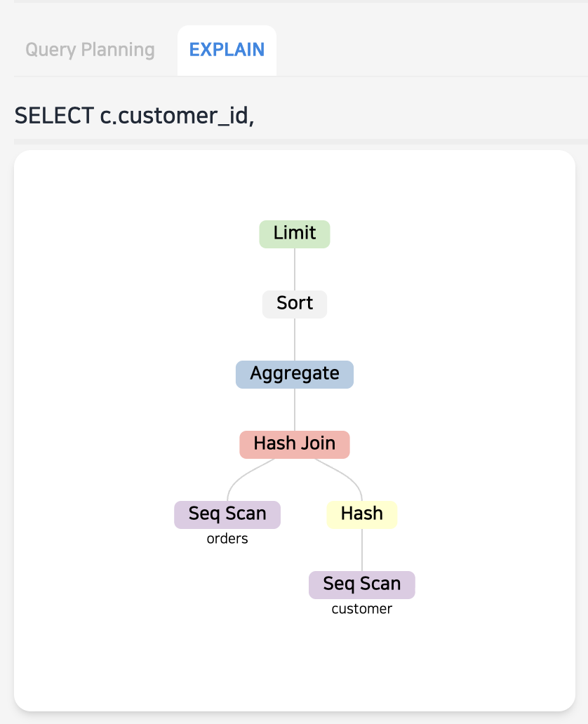This screenshot has width=588, height=724.
Task: Click the connector between Limit and Sort
Action: [295, 269]
